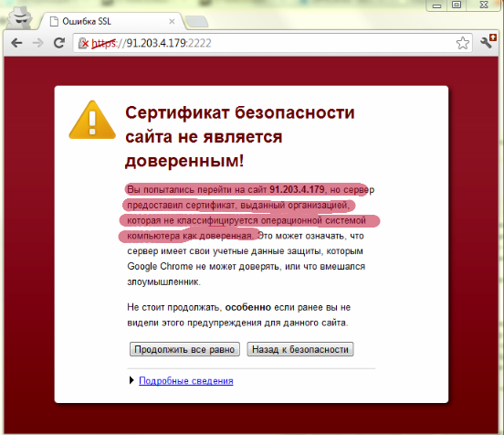Open a new tab
The image size is (504, 435).
(x=196, y=22)
